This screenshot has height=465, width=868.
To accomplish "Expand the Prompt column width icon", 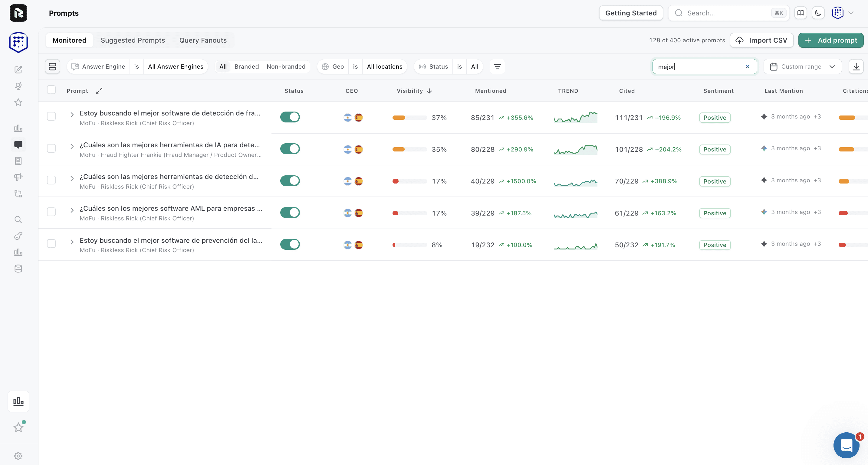I will [99, 91].
